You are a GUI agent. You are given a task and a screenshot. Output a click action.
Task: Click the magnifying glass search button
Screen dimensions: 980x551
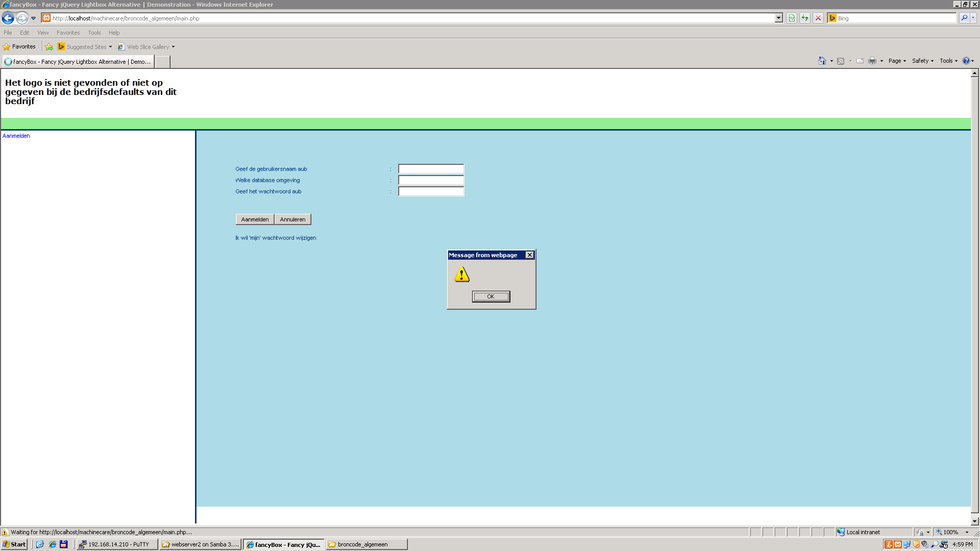(x=964, y=18)
